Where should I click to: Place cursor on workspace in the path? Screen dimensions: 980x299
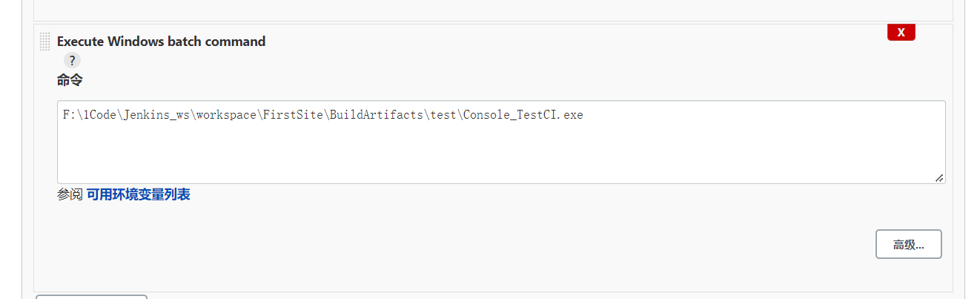[x=226, y=116]
